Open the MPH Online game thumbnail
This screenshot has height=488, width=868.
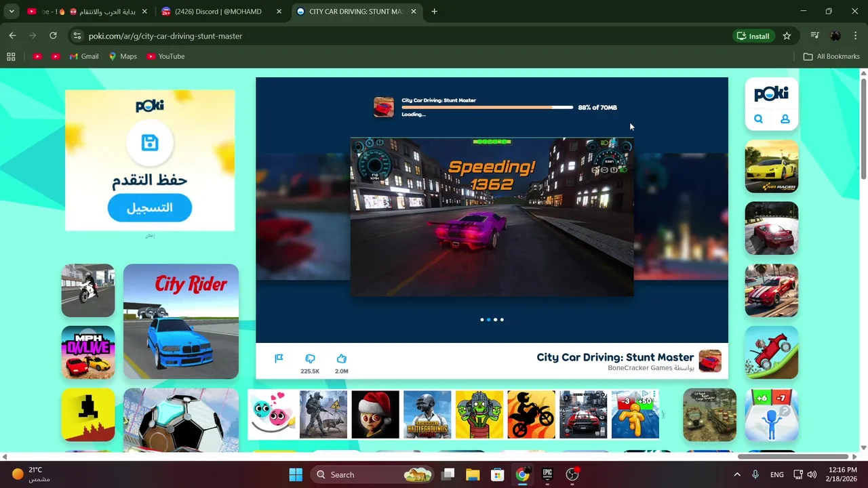(88, 352)
